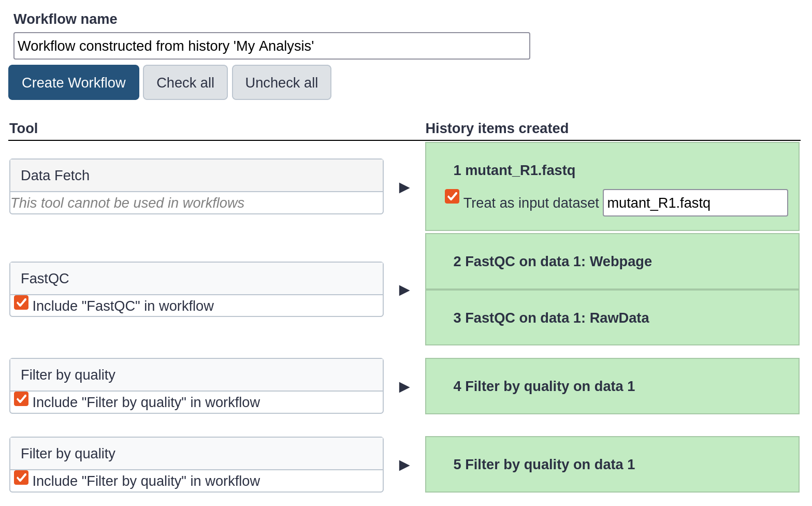Click the arrow next to Data Fetch

pos(404,187)
